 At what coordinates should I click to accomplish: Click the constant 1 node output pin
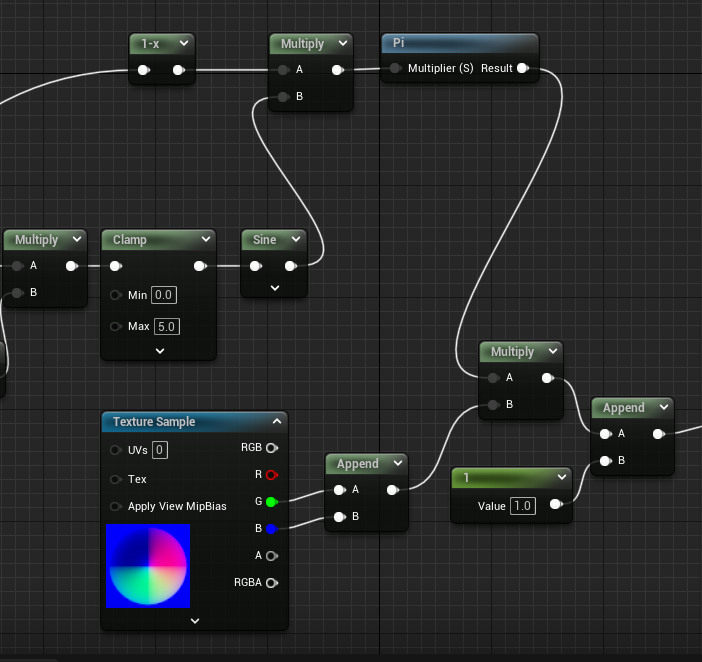(556, 504)
